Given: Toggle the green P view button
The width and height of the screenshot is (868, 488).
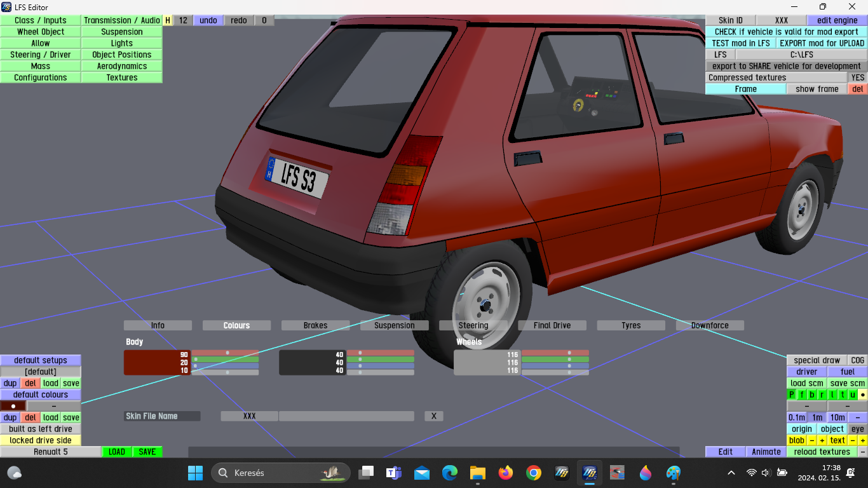Looking at the screenshot, I should click(x=792, y=395).
